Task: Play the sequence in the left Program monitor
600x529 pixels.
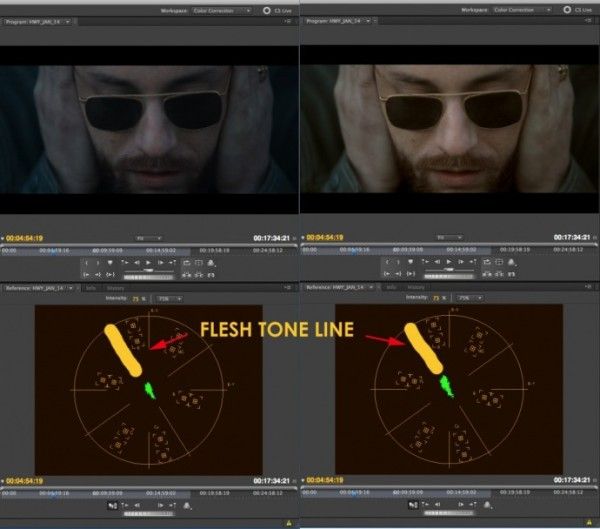Action: [148, 263]
